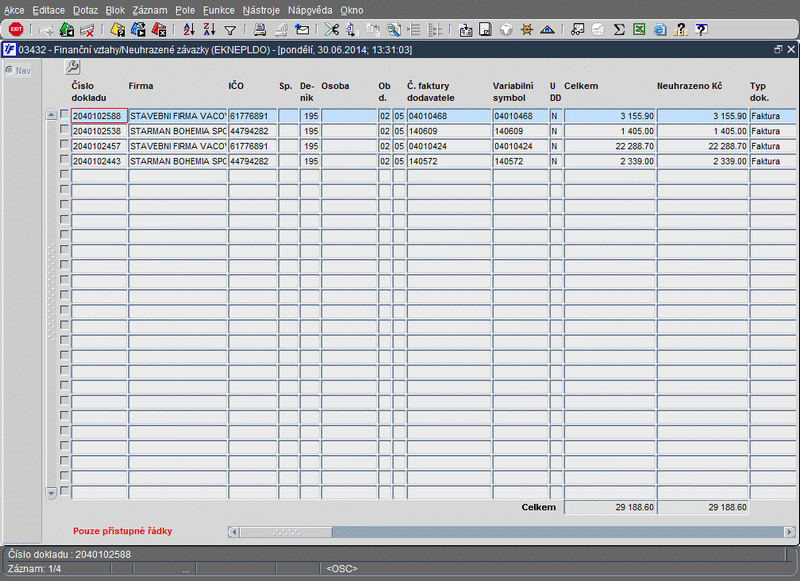Image resolution: width=800 pixels, height=581 pixels.
Task: Click the table scroll down arrow
Action: (51, 493)
